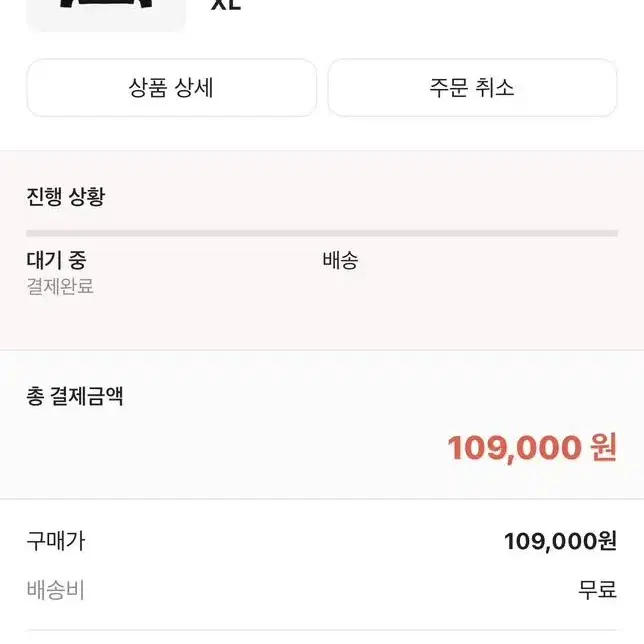The height and width of the screenshot is (644, 644).
Task: Tap the red 109,000 원 total
Action: (x=532, y=448)
